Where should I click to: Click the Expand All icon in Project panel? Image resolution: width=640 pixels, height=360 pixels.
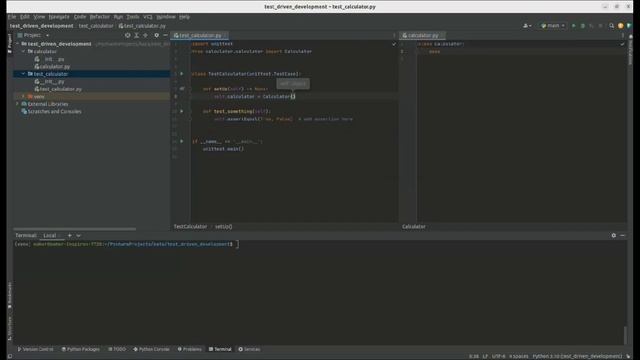(x=137, y=36)
